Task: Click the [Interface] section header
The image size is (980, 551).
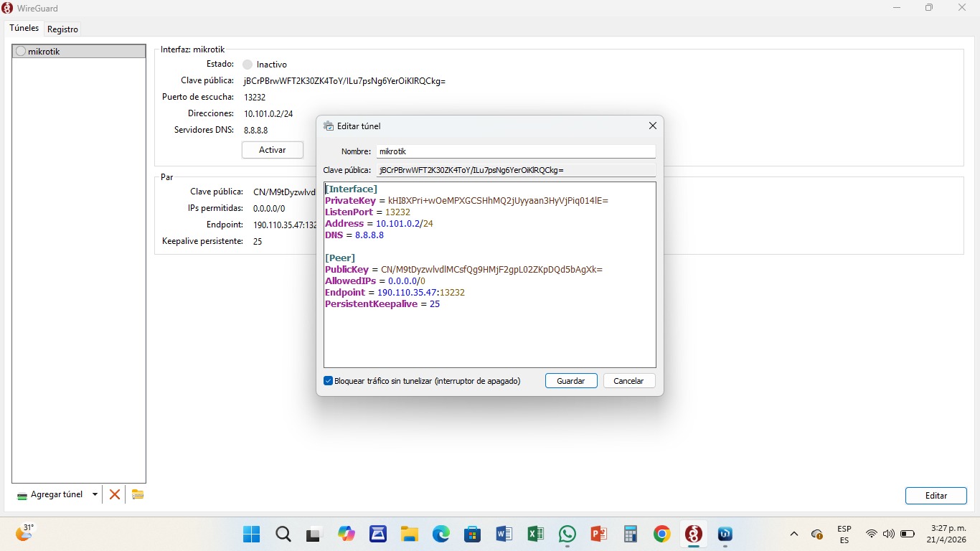Action: coord(351,189)
